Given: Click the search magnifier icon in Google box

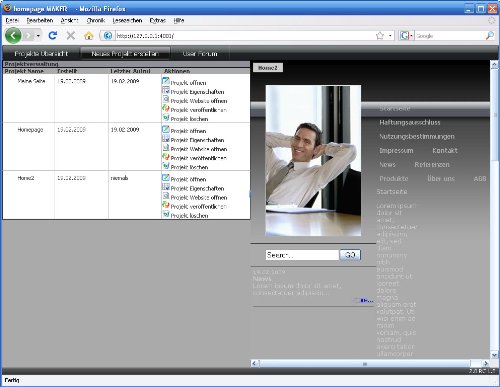Looking at the screenshot, I should pyautogui.click(x=489, y=36).
